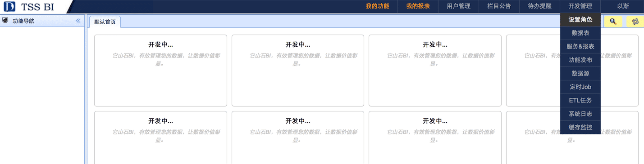
Task: Click the user name 以渐
Action: click(623, 6)
